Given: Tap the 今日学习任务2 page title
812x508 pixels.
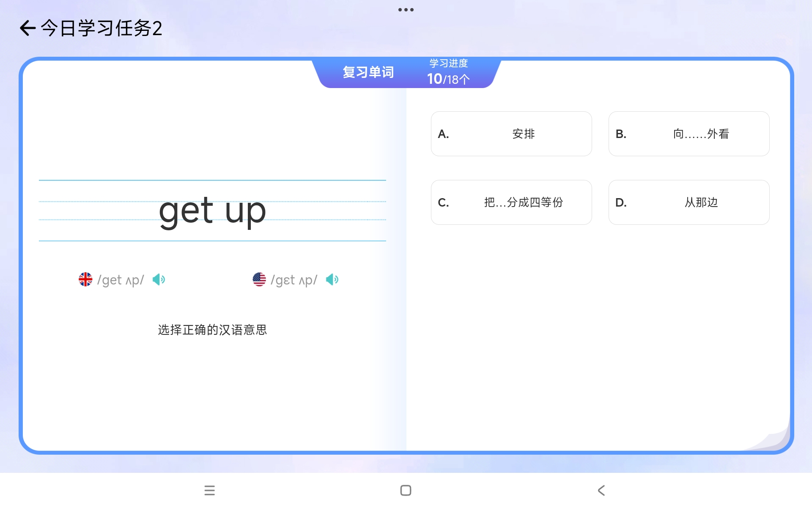Looking at the screenshot, I should (101, 28).
